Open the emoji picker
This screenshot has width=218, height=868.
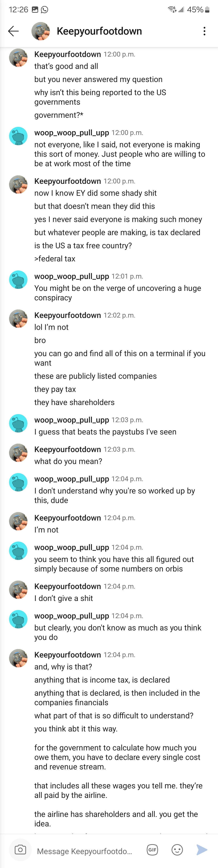point(177,849)
